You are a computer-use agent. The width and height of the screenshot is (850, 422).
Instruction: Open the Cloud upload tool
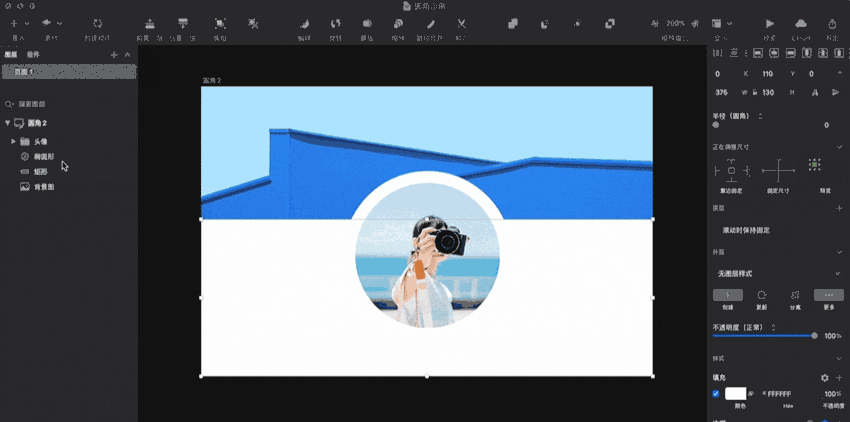tap(801, 23)
